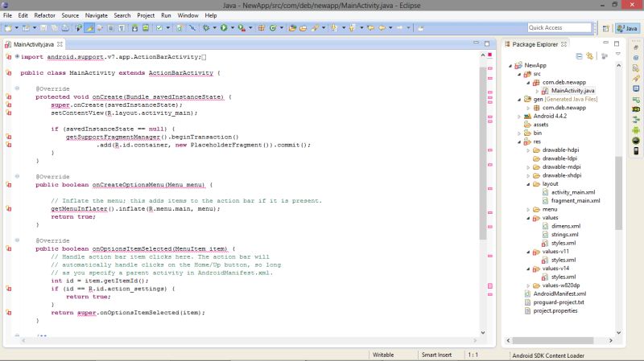This screenshot has width=644, height=361.
Task: Click the Last Edit Location icon
Action: point(370,28)
